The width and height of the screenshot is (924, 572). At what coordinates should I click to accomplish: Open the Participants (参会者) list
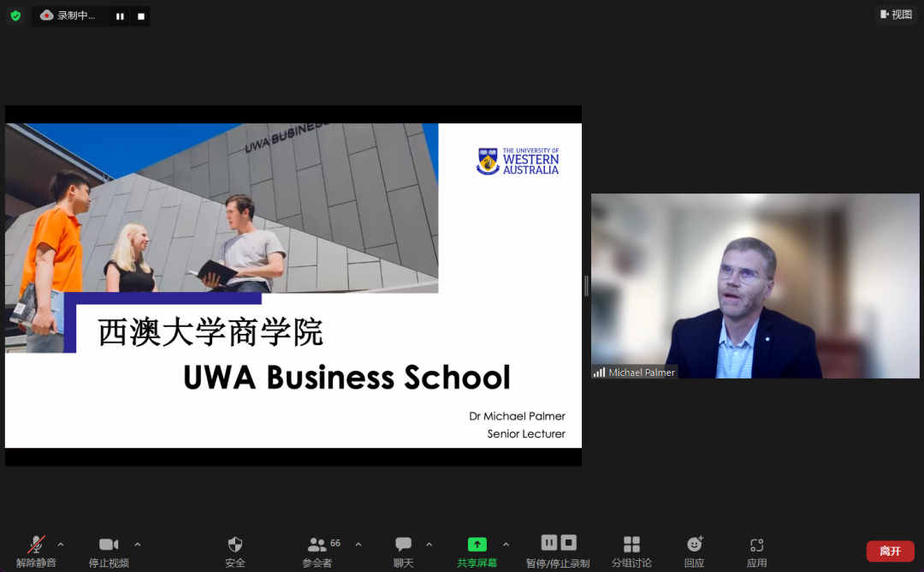click(x=317, y=551)
